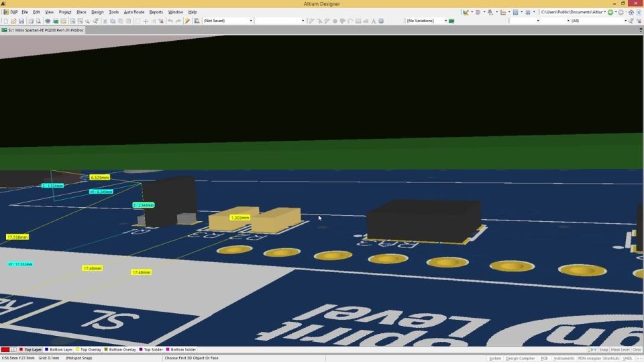Toggle the Bottom Solder layer tab

(x=180, y=350)
